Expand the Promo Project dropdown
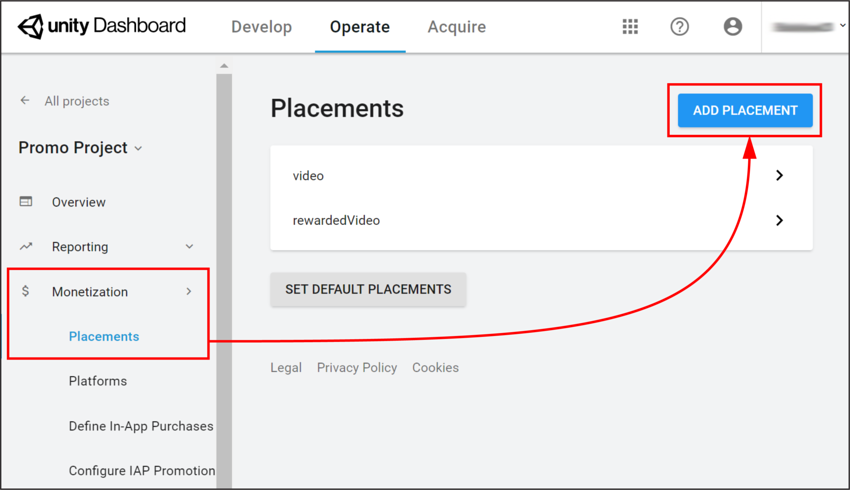Viewport: 850px width, 490px height. [138, 149]
